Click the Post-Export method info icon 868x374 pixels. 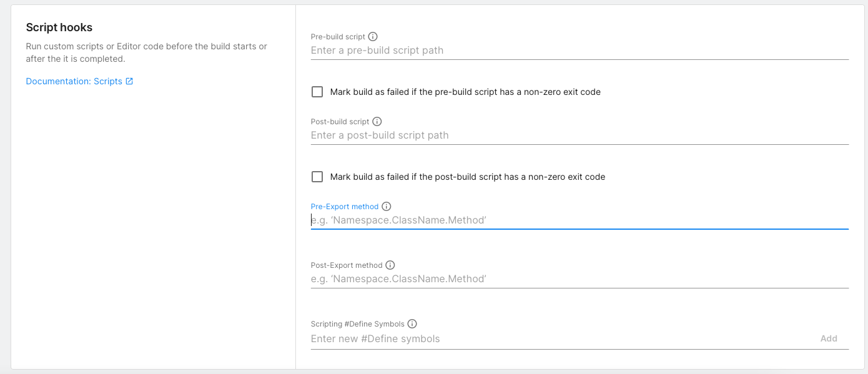[390, 265]
